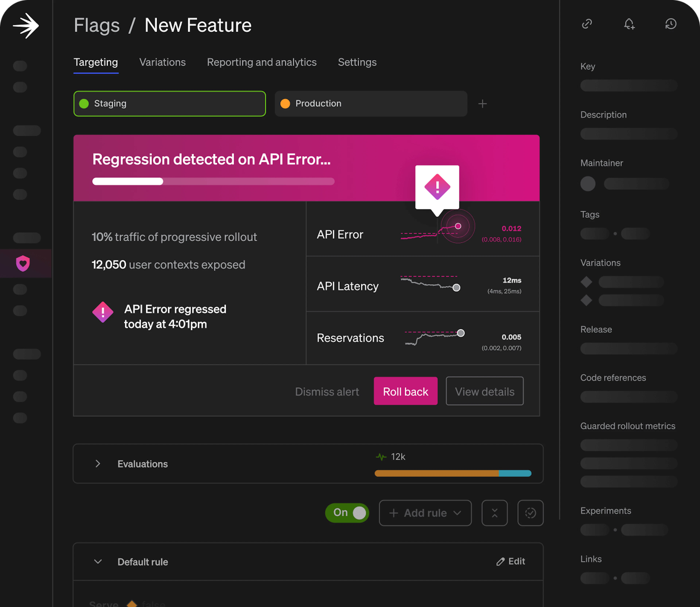The height and width of the screenshot is (607, 700).
Task: Select the Staging environment
Action: pyautogui.click(x=169, y=104)
